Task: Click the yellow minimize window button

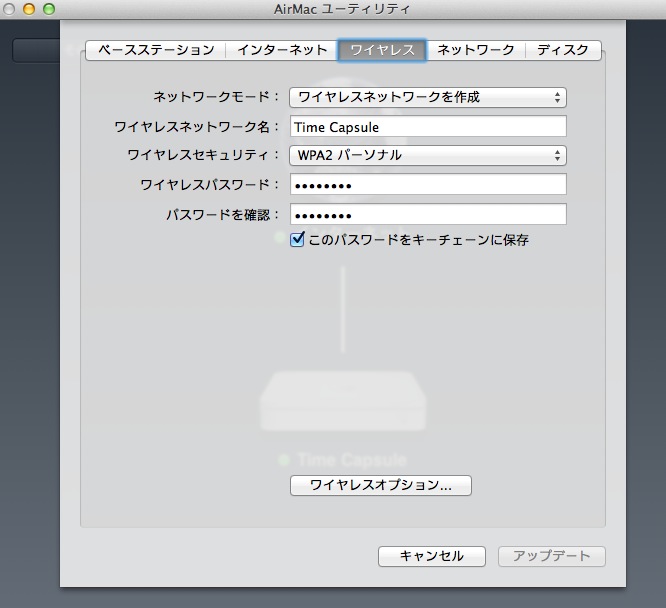Action: [x=29, y=8]
